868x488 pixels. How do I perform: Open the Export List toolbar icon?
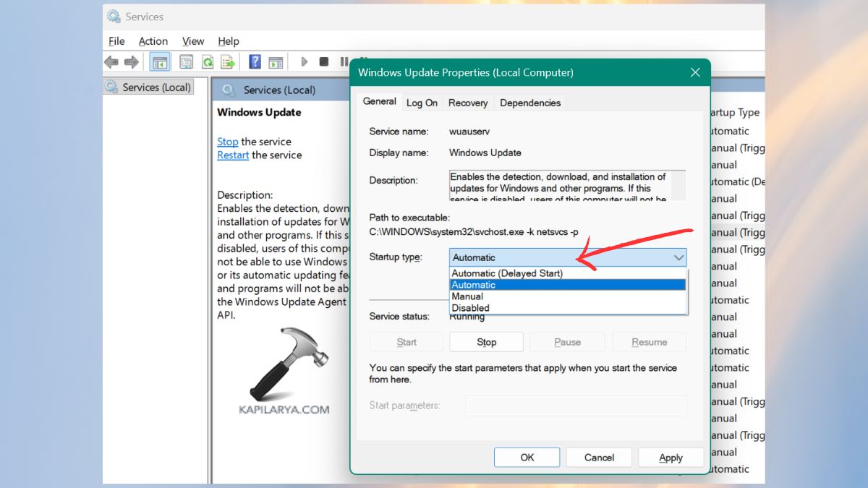click(x=229, y=61)
